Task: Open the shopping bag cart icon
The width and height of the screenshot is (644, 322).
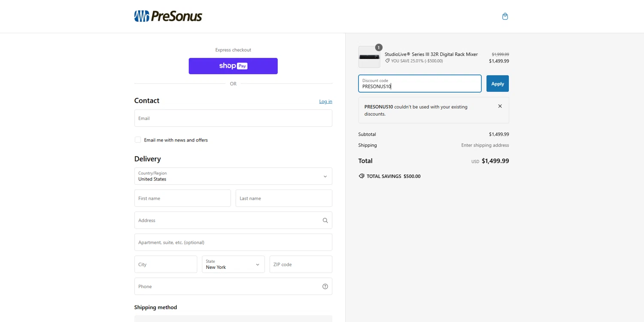Action: 505,16
